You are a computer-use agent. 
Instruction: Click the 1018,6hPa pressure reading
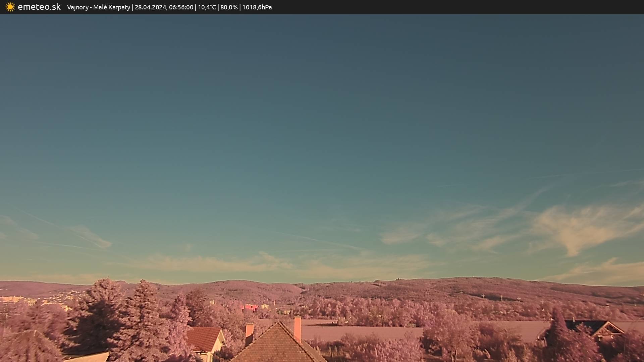tap(257, 7)
